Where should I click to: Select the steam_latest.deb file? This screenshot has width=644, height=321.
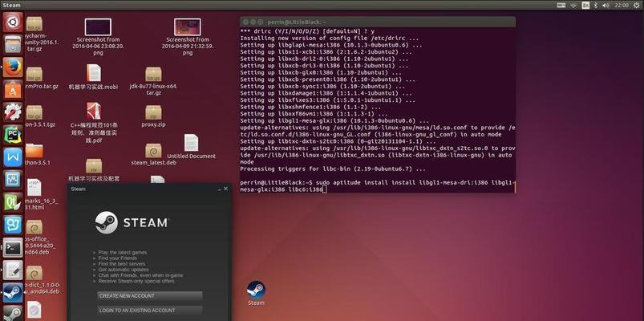pos(152,152)
